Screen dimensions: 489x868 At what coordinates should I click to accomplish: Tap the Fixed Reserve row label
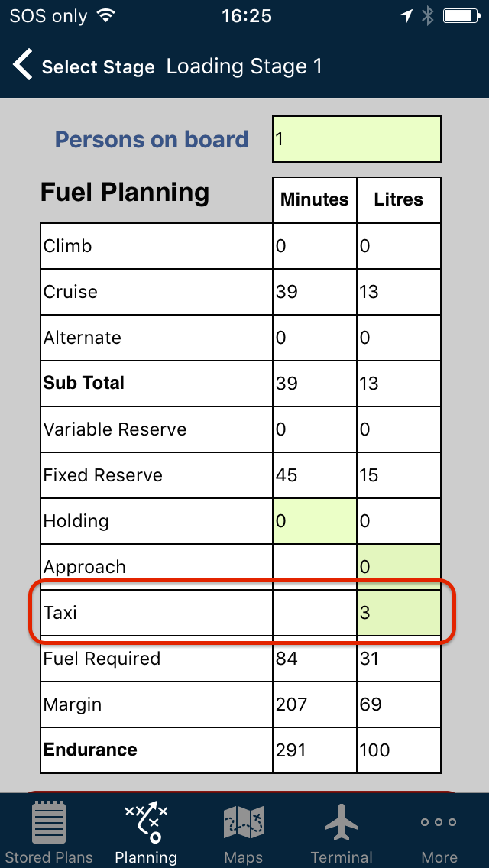pyautogui.click(x=103, y=475)
